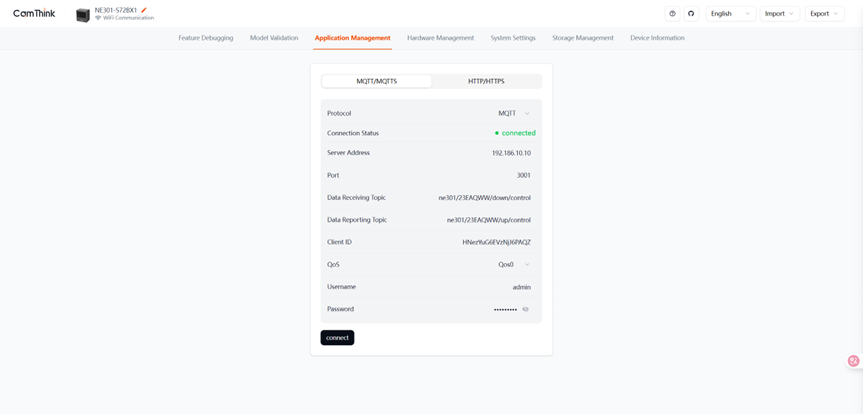
Task: Click the NE301 device camera thumbnail
Action: click(x=83, y=14)
